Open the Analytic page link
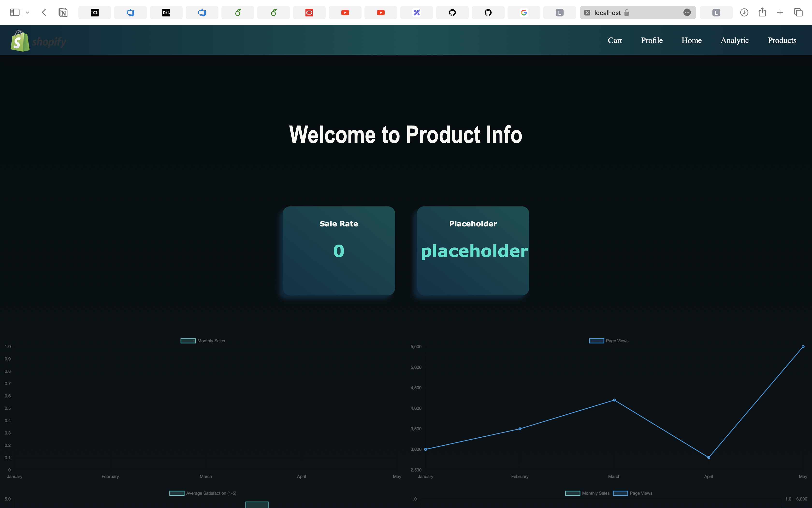The height and width of the screenshot is (508, 812). click(x=734, y=40)
